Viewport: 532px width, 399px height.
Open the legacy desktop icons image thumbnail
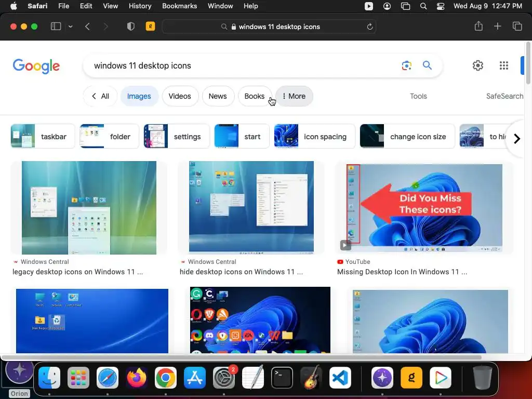[89, 208]
